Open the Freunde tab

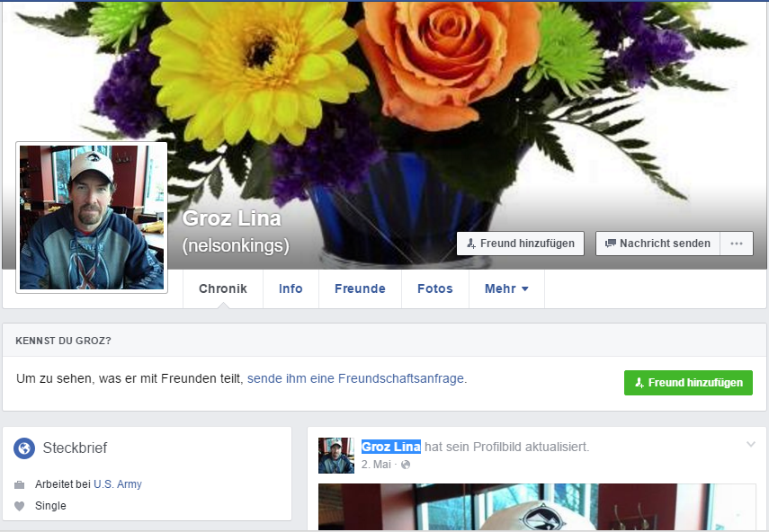click(360, 288)
